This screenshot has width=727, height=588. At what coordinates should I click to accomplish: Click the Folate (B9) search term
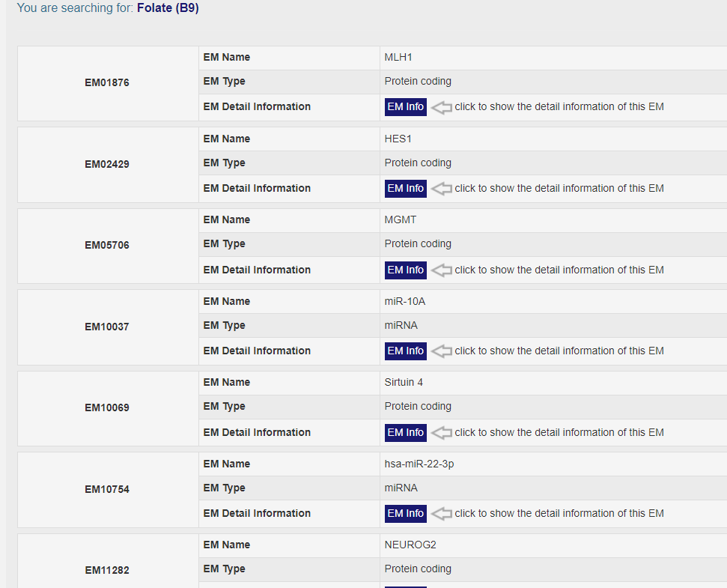coord(168,9)
